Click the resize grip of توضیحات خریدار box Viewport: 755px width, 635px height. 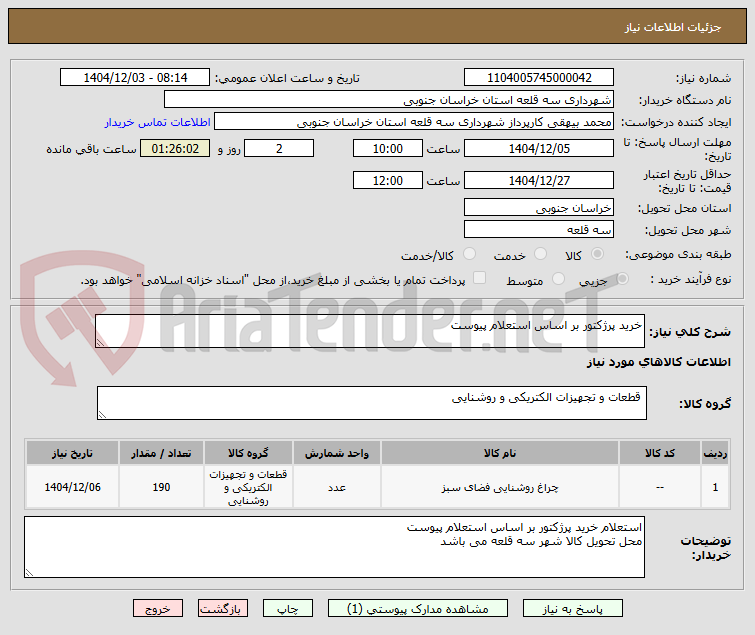click(29, 573)
